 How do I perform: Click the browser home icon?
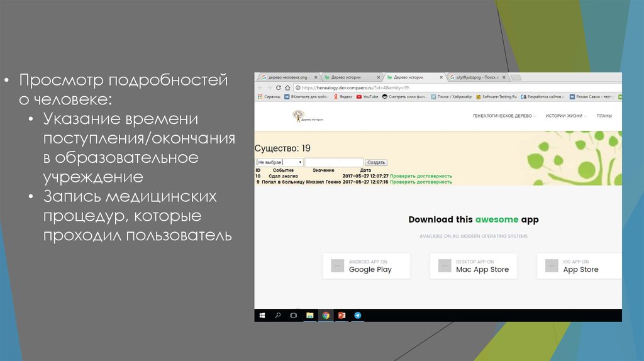pos(287,87)
